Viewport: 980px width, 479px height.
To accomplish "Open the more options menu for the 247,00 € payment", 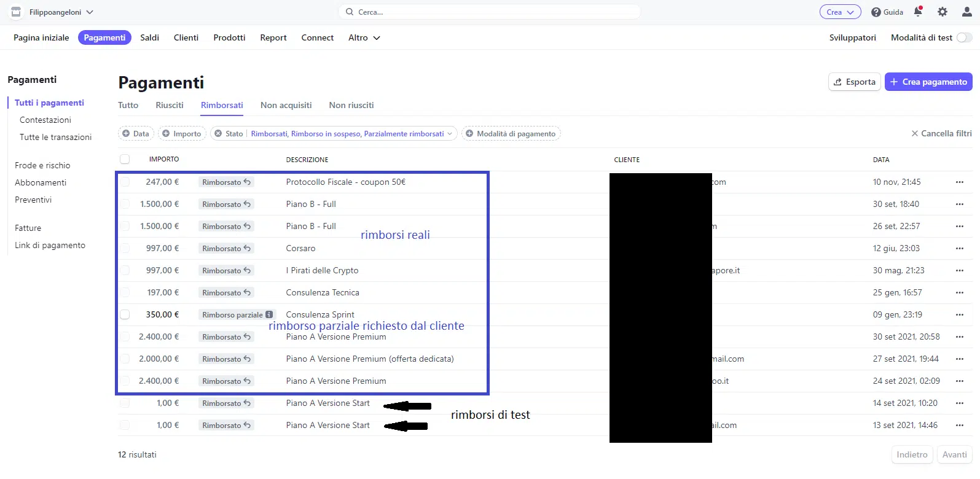I will tap(959, 182).
